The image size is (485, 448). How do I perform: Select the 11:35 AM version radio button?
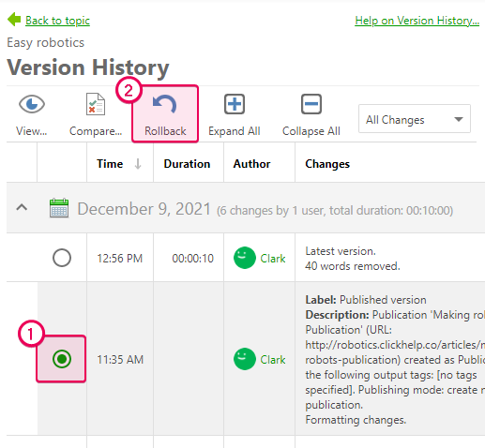62,359
